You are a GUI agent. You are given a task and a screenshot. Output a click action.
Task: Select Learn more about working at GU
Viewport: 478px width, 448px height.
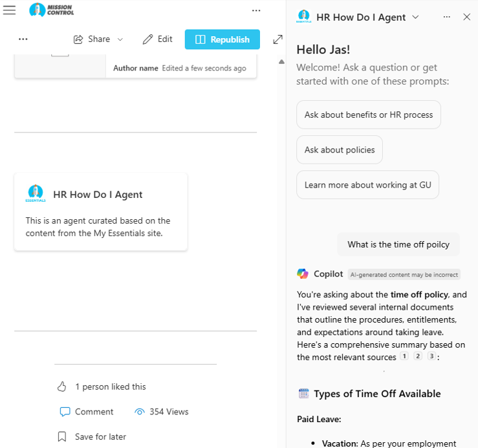pos(367,185)
